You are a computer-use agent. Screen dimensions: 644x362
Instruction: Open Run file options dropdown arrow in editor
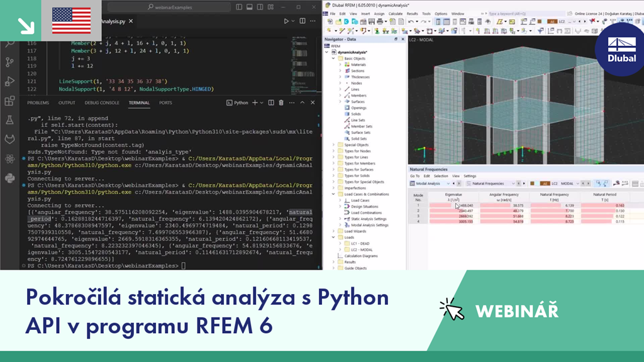point(293,21)
